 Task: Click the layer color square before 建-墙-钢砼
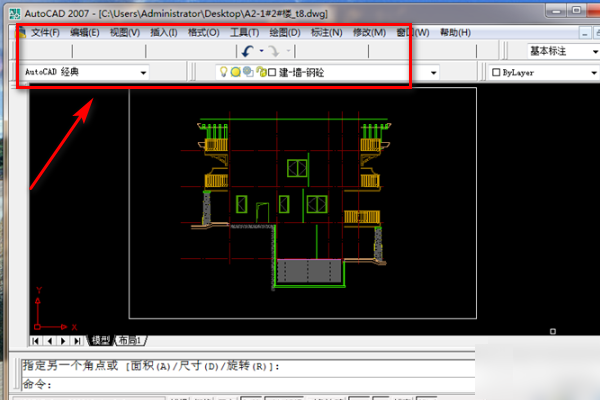pyautogui.click(x=272, y=72)
